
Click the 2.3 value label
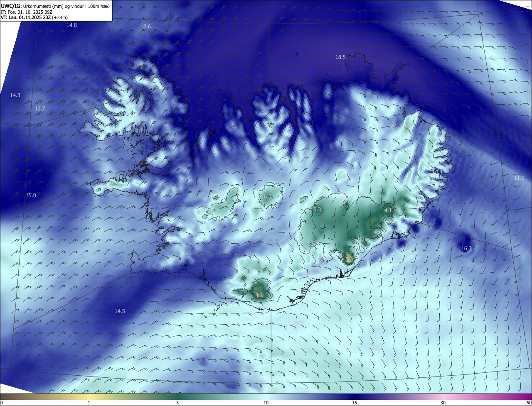pos(349,260)
